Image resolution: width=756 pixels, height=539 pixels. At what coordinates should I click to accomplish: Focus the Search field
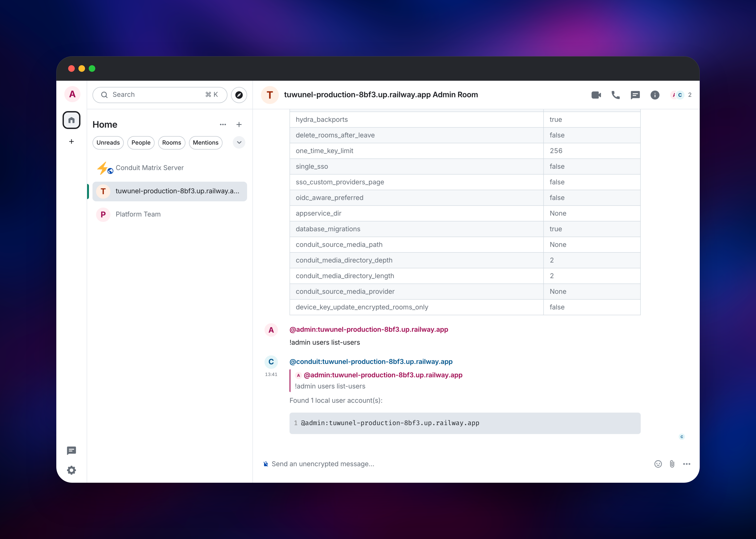point(160,95)
